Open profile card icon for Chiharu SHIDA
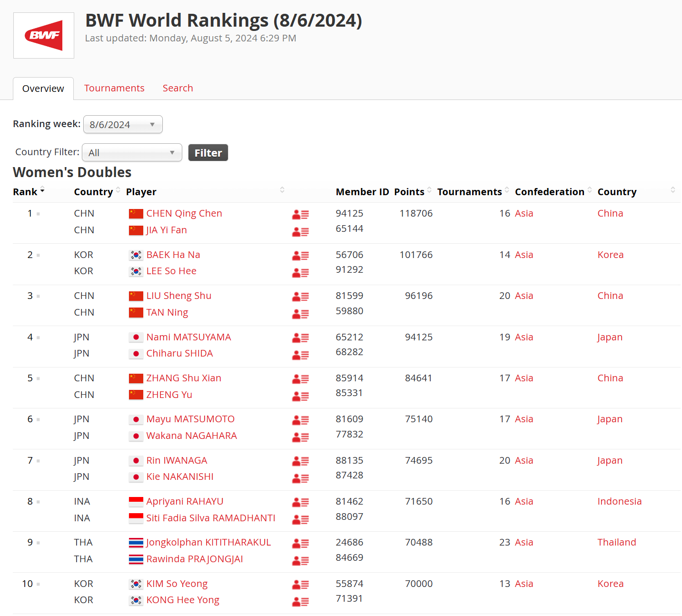This screenshot has width=682, height=616. (300, 355)
